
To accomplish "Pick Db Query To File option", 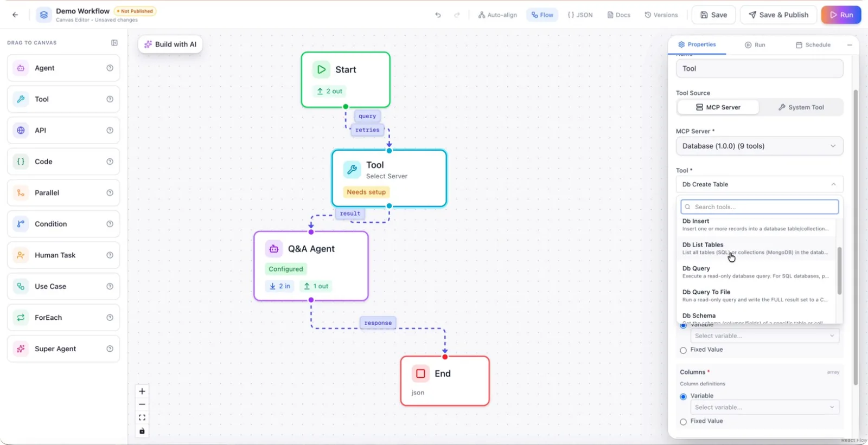I will [x=756, y=295].
